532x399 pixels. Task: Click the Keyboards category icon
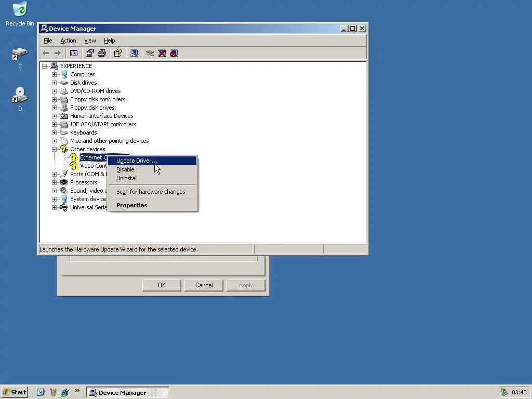(x=64, y=132)
